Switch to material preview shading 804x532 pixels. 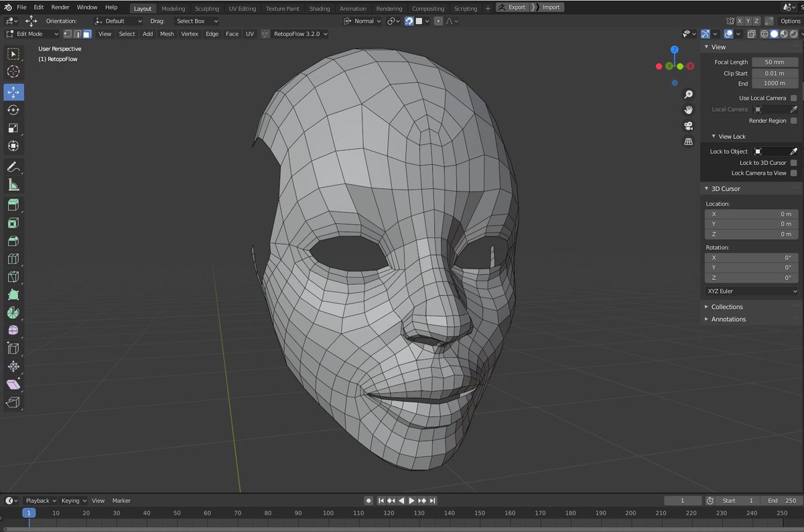(784, 34)
